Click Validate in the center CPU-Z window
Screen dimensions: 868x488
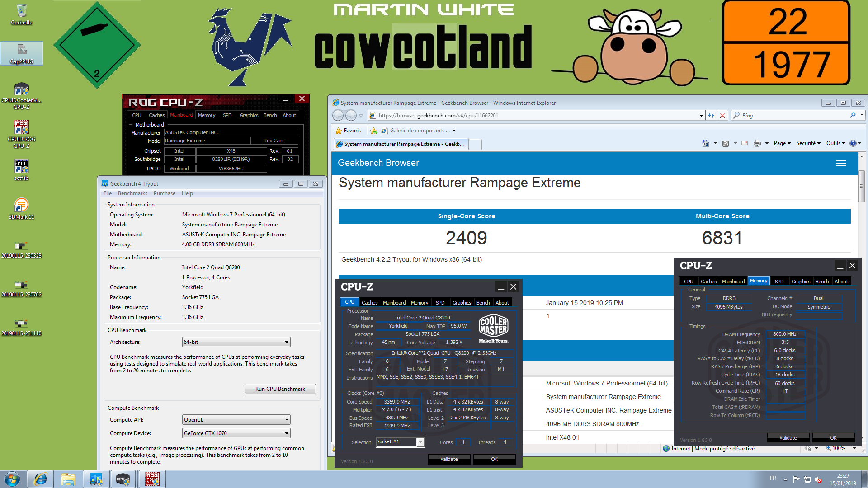(x=449, y=459)
